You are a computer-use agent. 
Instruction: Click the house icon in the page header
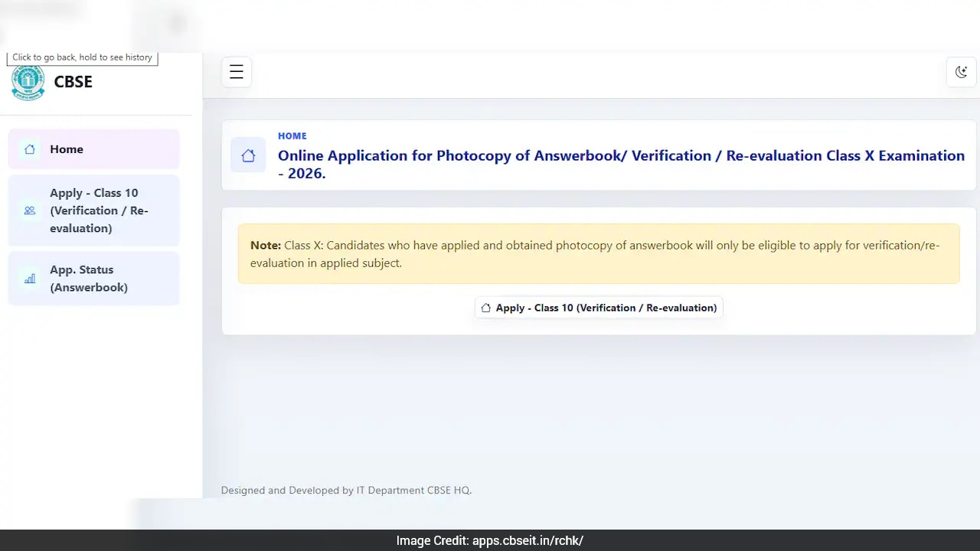coord(248,155)
